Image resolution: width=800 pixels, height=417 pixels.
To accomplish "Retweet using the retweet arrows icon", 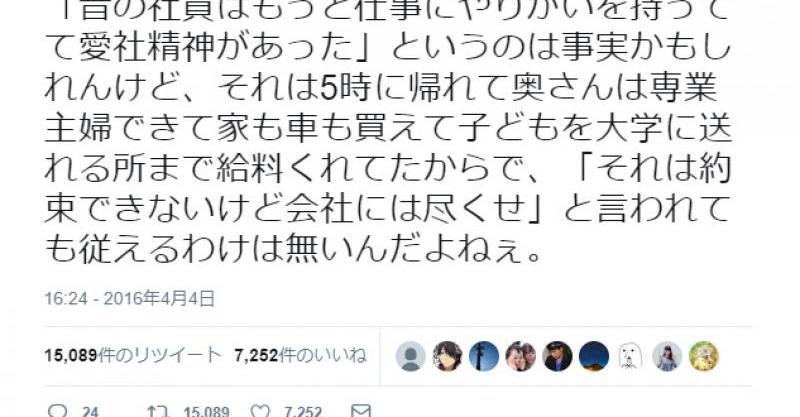I will [x=158, y=411].
